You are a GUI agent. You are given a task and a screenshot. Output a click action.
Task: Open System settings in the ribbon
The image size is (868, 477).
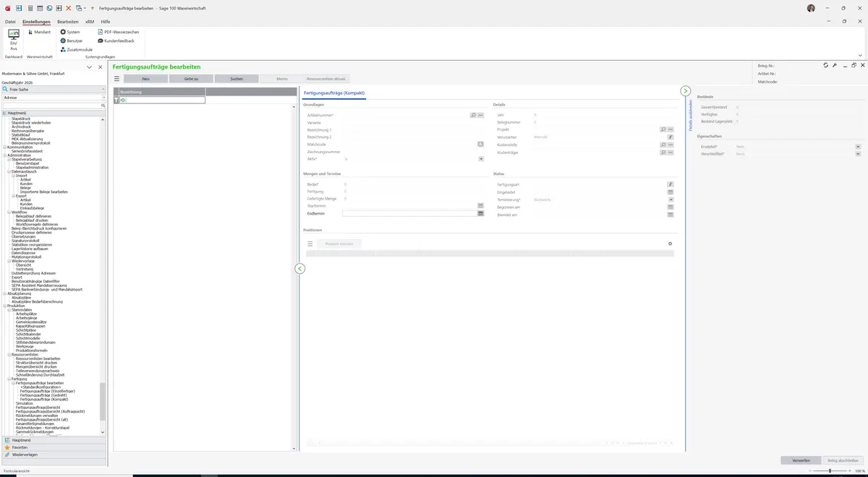(x=70, y=32)
